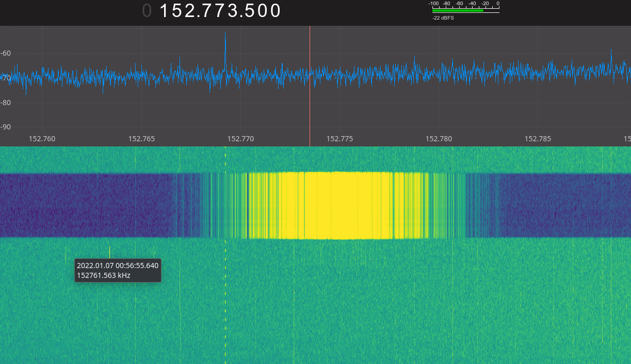
Task: Click the 152.770 frequency axis label
Action: 240,139
